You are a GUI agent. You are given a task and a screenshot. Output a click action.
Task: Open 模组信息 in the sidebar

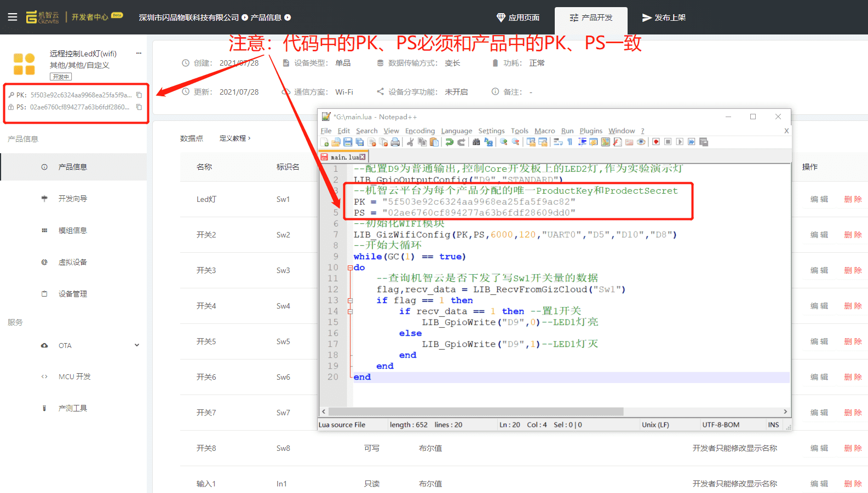point(73,230)
